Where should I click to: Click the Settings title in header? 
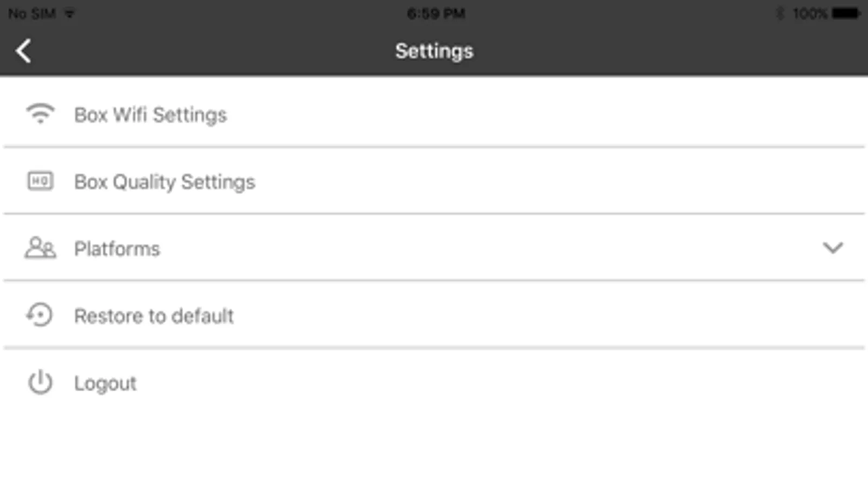click(x=434, y=51)
